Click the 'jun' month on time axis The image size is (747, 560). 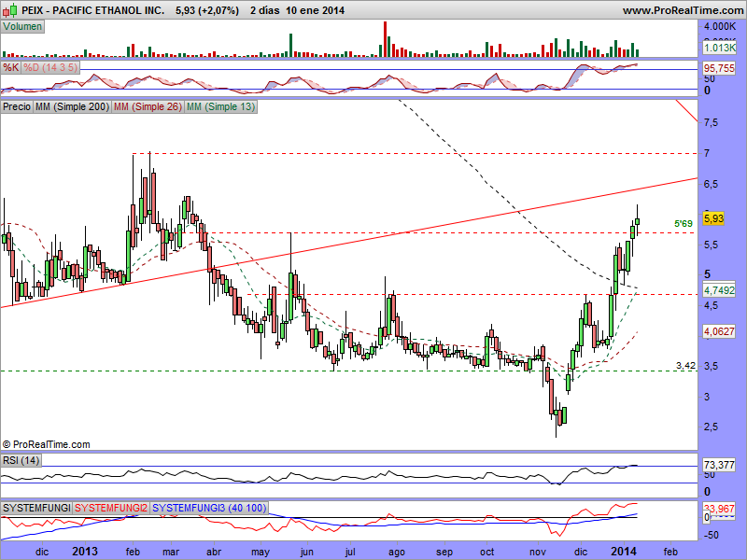307,553
